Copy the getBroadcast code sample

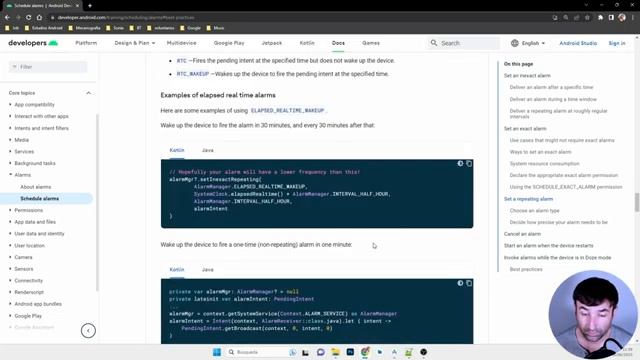tap(469, 283)
